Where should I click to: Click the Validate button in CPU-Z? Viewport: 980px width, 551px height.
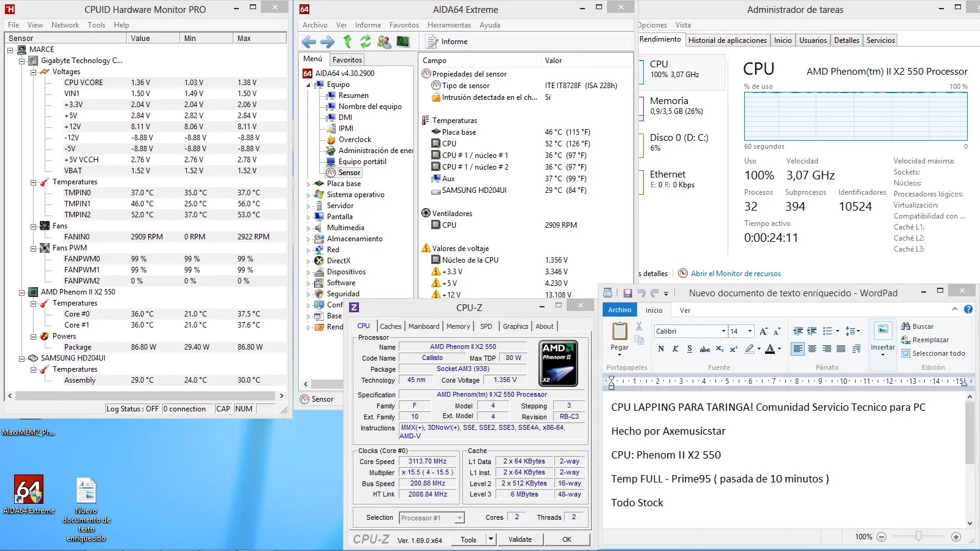pos(520,539)
